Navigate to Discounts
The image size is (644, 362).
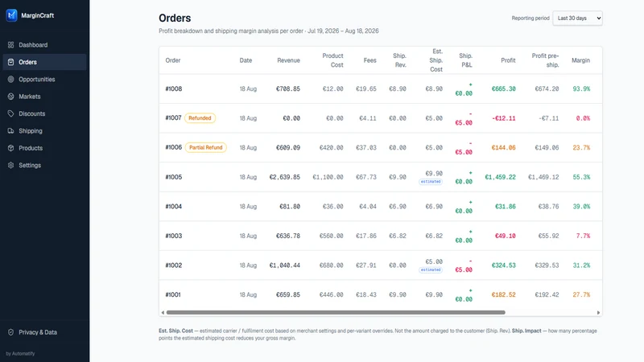click(44, 113)
